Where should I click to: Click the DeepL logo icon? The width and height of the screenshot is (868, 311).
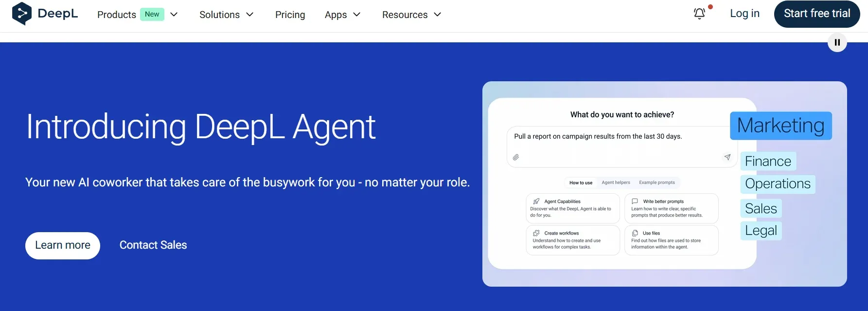coord(21,14)
